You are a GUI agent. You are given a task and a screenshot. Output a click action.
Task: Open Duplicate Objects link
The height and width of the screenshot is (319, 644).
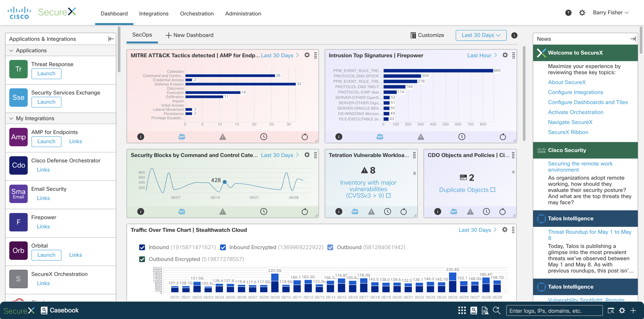[x=467, y=190]
